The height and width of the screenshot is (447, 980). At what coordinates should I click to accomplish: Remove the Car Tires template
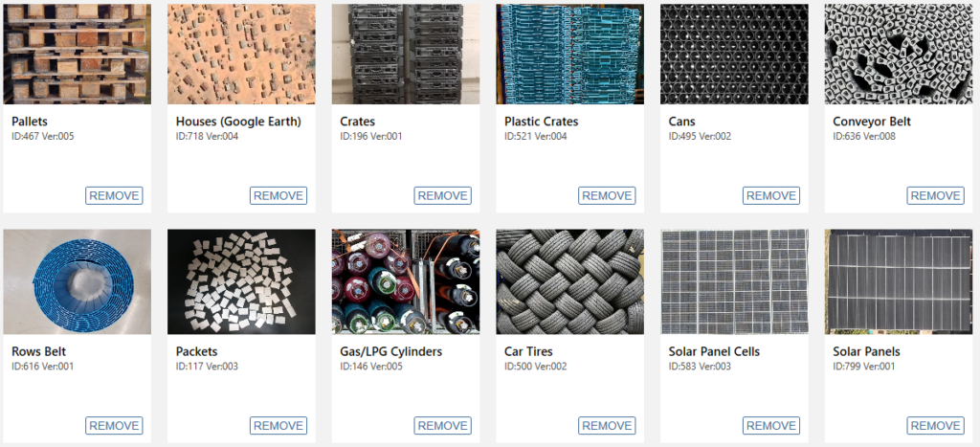[607, 426]
